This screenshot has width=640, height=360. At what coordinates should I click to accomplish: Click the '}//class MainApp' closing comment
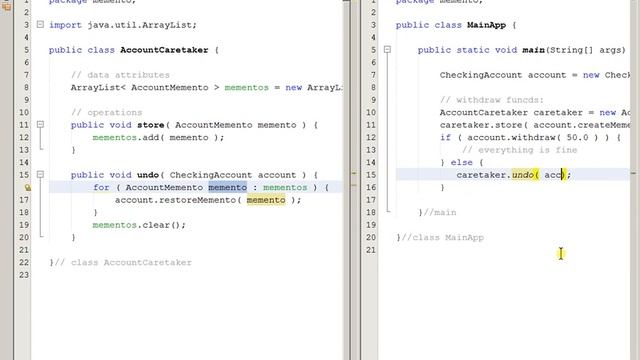click(x=440, y=237)
